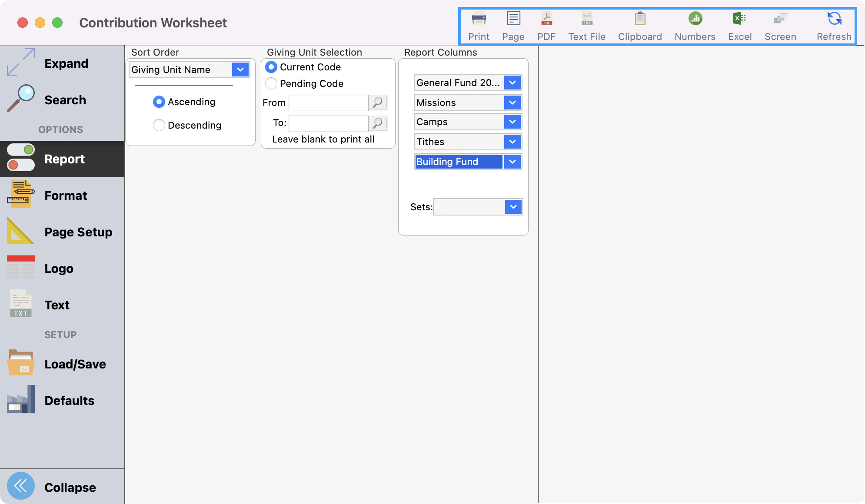Open the Building Fund column dropdown

512,161
